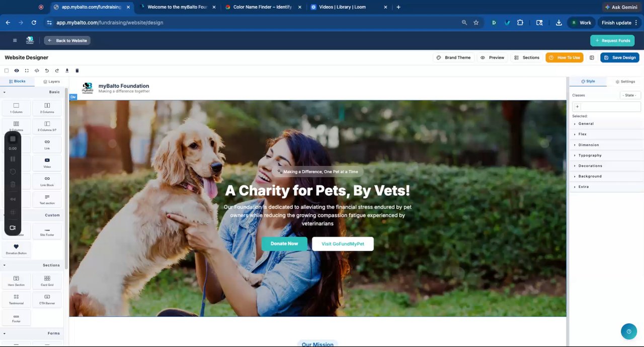Open the Settings tab
644x347 pixels.
pyautogui.click(x=625, y=82)
